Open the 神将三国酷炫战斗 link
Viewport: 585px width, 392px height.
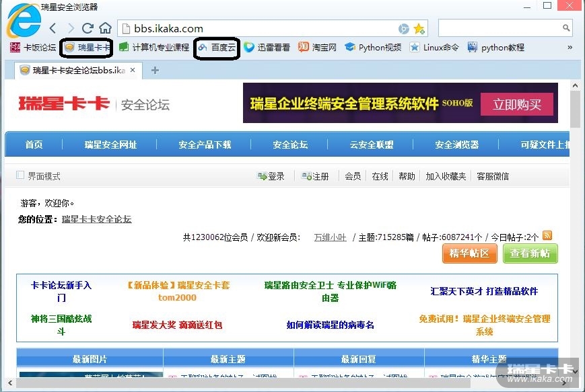(61, 325)
